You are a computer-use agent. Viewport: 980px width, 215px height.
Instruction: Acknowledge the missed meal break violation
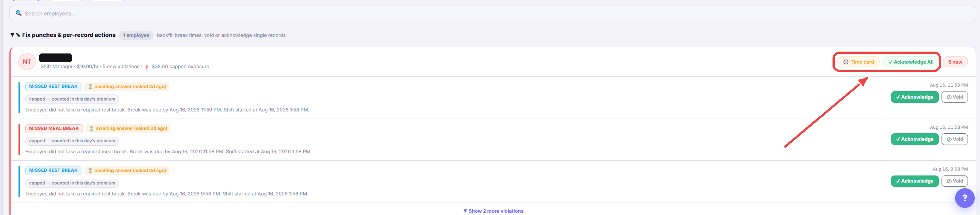pos(915,139)
